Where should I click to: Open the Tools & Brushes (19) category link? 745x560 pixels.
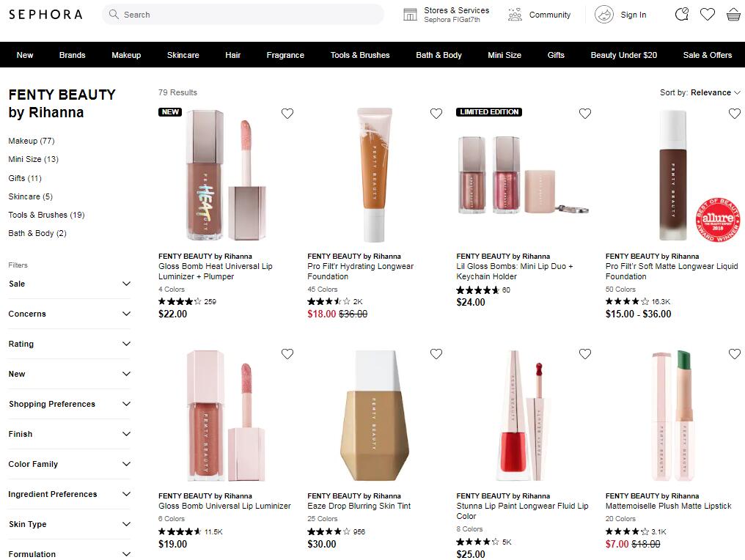tap(47, 215)
